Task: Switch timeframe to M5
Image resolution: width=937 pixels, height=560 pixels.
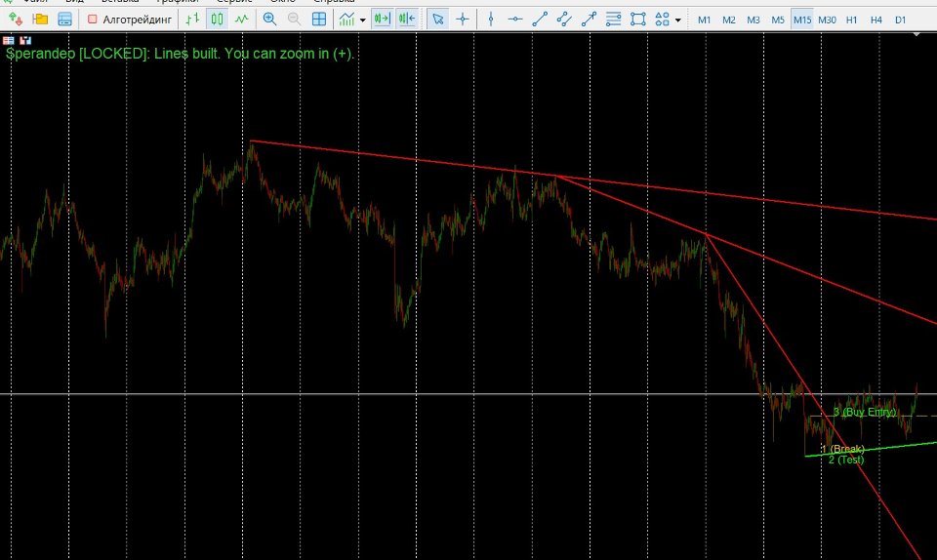Action: 778,20
